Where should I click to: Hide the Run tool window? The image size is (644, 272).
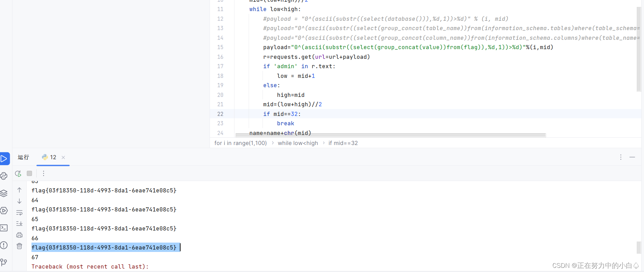pos(632,157)
